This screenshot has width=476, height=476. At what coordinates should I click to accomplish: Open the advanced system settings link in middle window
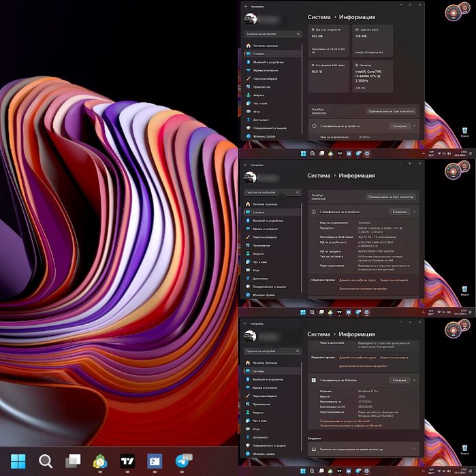tap(363, 289)
